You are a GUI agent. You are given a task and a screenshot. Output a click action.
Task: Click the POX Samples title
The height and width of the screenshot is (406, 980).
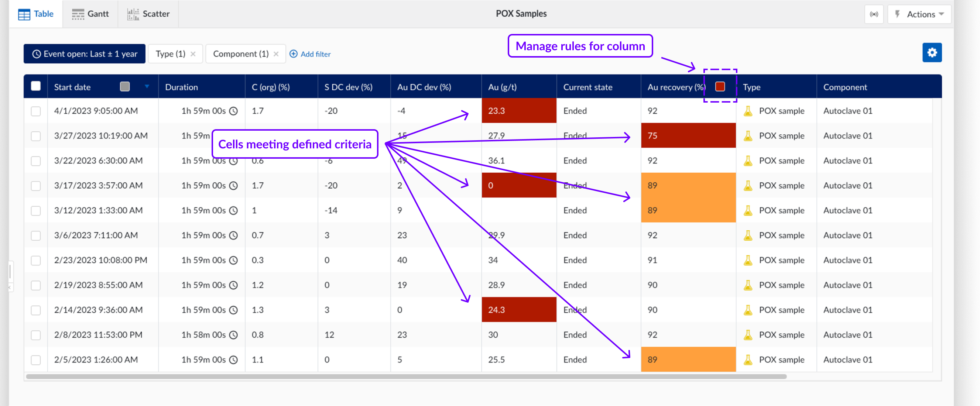tap(521, 13)
